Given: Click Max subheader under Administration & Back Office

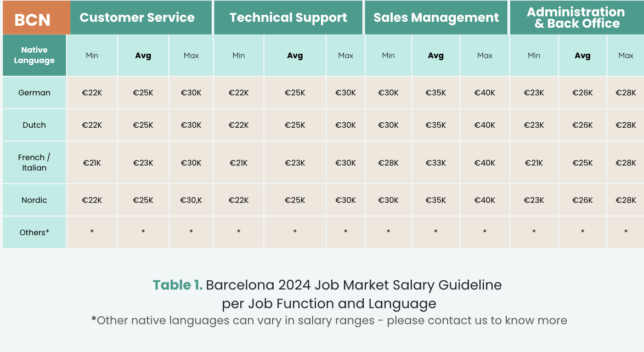Looking at the screenshot, I should click(626, 55).
